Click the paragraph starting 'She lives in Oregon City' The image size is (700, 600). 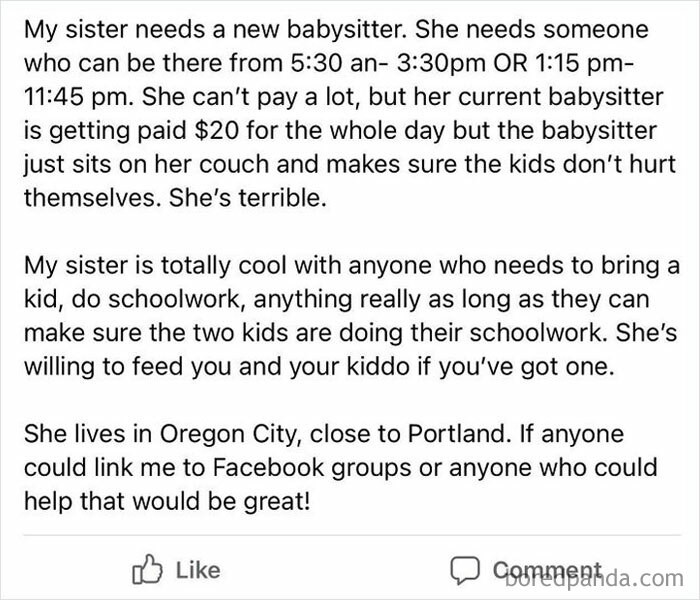click(341, 467)
